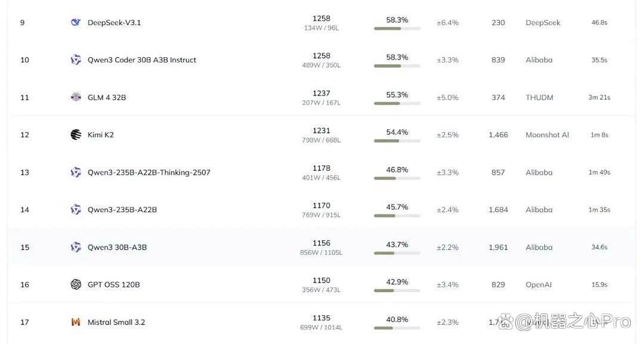
Task: Click the Qwen3-235B-A22B row icon
Action: click(76, 210)
